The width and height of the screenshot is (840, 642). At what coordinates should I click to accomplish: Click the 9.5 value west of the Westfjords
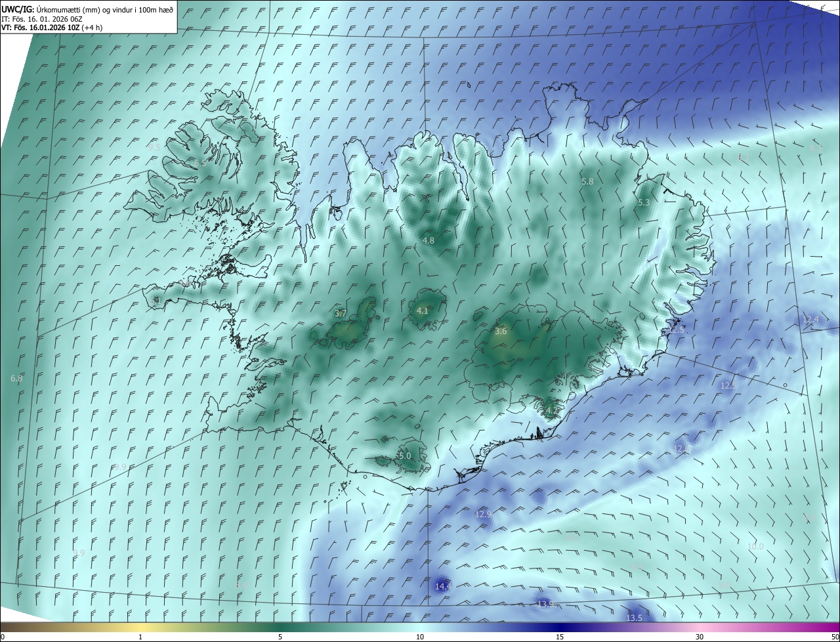click(x=154, y=148)
